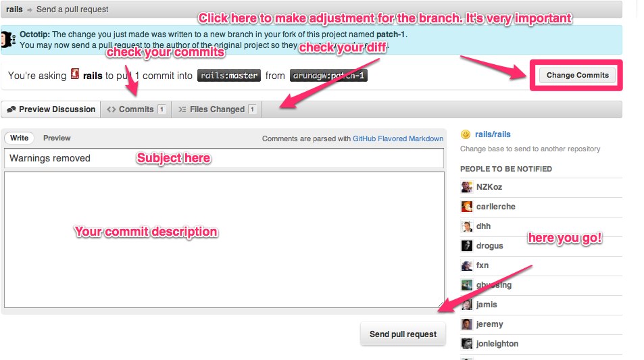The height and width of the screenshot is (360, 644).
Task: Click the rails breadcrumb link
Action: pyautogui.click(x=14, y=9)
